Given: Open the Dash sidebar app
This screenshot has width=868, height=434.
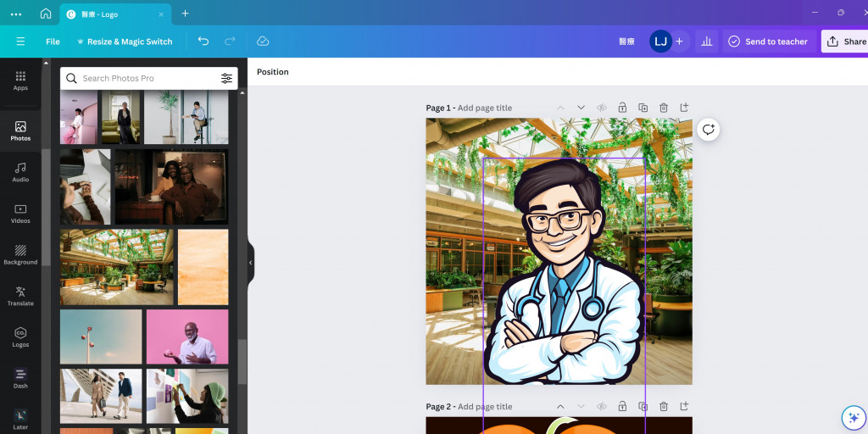Looking at the screenshot, I should click(20, 379).
